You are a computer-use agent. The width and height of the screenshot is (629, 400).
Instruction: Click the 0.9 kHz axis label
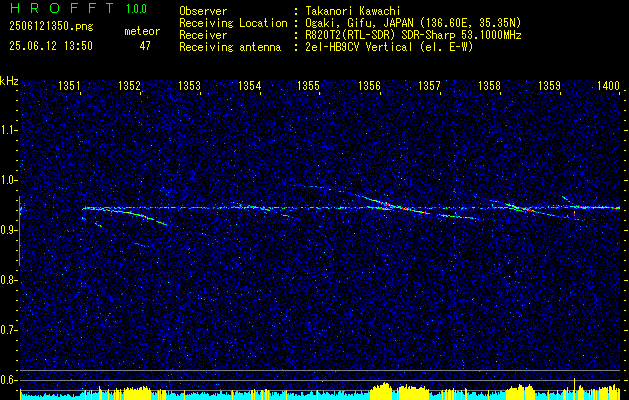coord(8,230)
